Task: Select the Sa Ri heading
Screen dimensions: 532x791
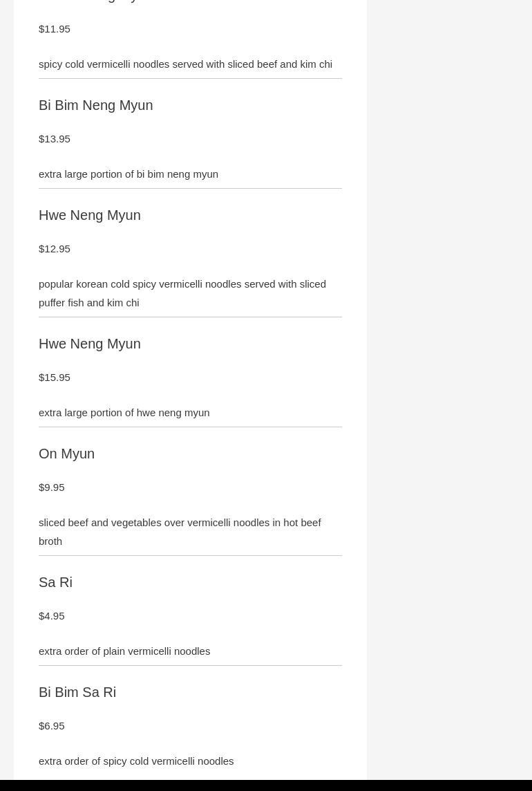Action: coord(55,582)
